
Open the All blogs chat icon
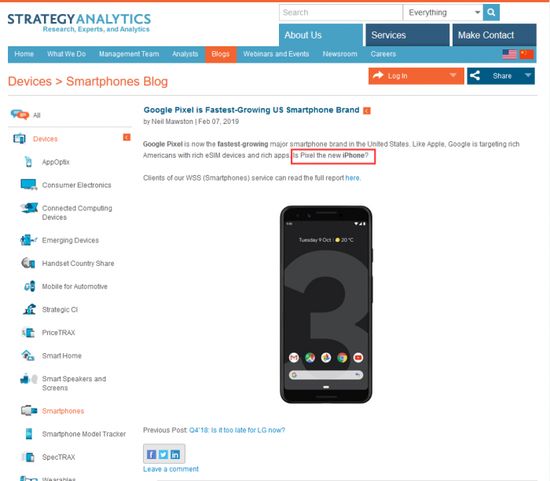[20, 114]
